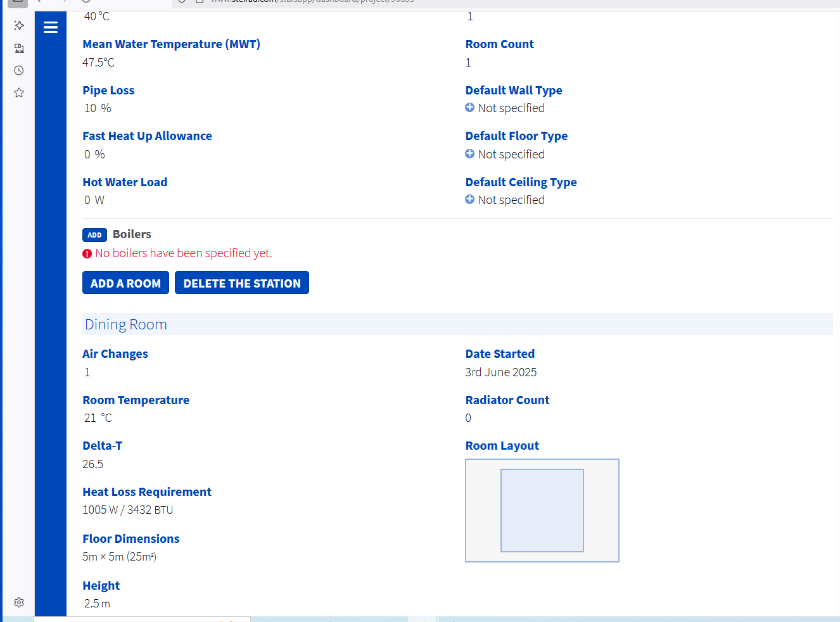The height and width of the screenshot is (622, 840).
Task: Click plus icon for Default Floor Type
Action: tap(469, 153)
